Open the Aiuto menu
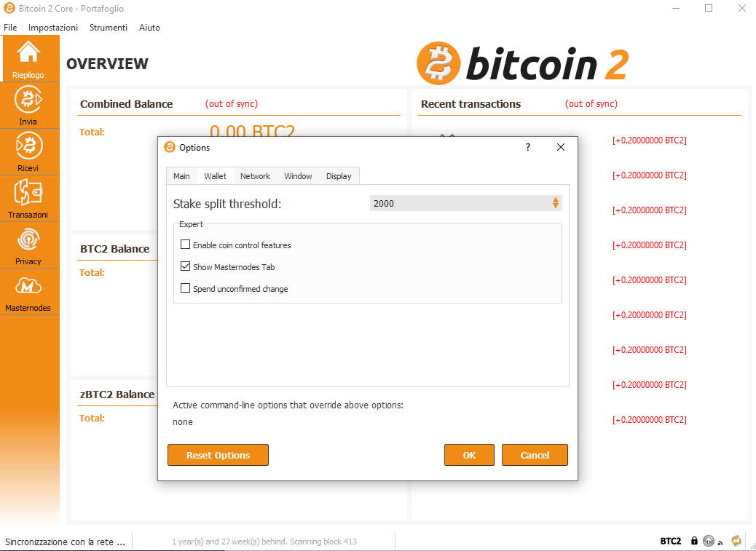756x551 pixels. (x=149, y=28)
